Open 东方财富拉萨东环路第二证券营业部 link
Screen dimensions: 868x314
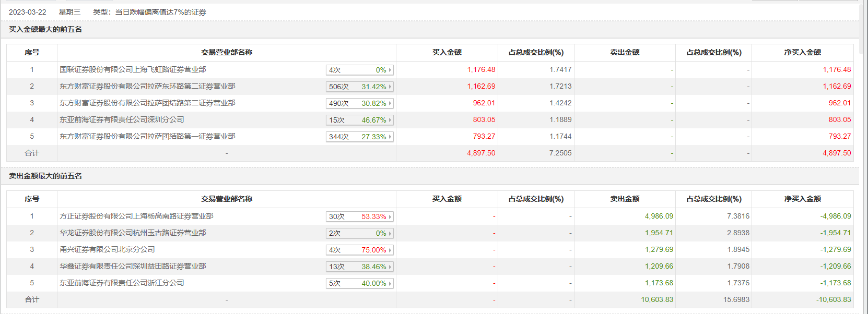pos(147,86)
